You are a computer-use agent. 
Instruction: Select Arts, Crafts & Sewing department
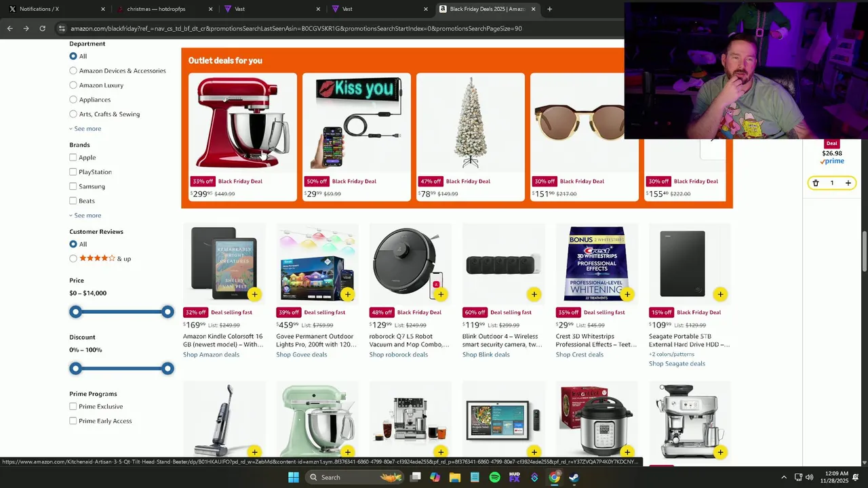(73, 114)
